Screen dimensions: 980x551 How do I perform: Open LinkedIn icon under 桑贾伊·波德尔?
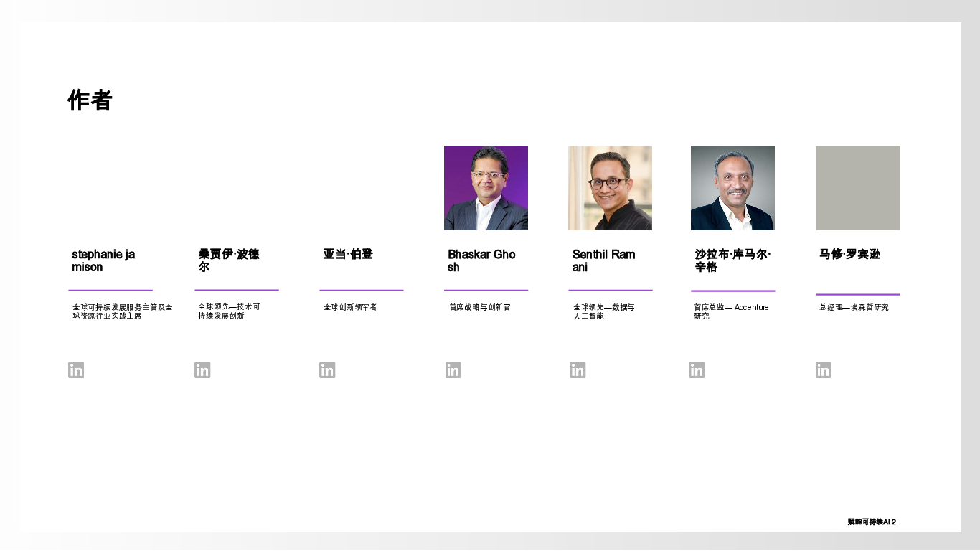tap(202, 370)
